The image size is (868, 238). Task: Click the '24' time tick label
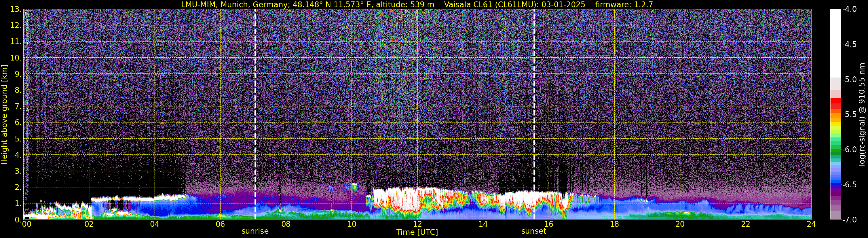(811, 224)
